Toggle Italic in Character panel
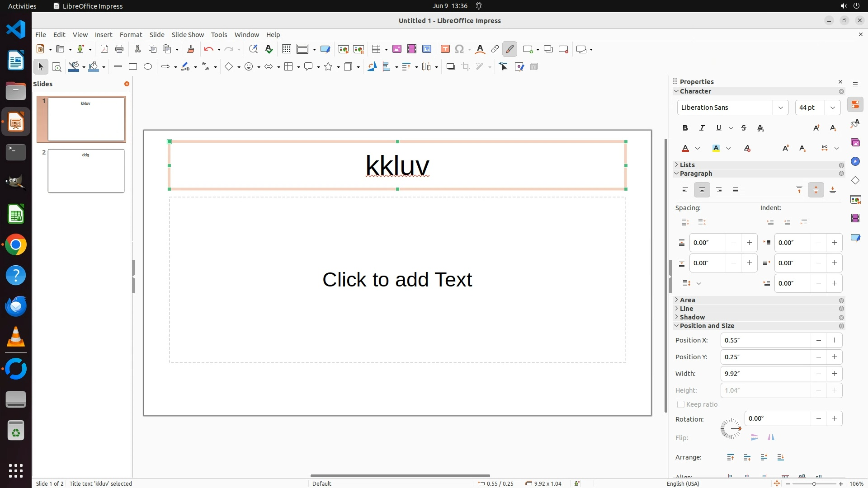 pyautogui.click(x=702, y=128)
